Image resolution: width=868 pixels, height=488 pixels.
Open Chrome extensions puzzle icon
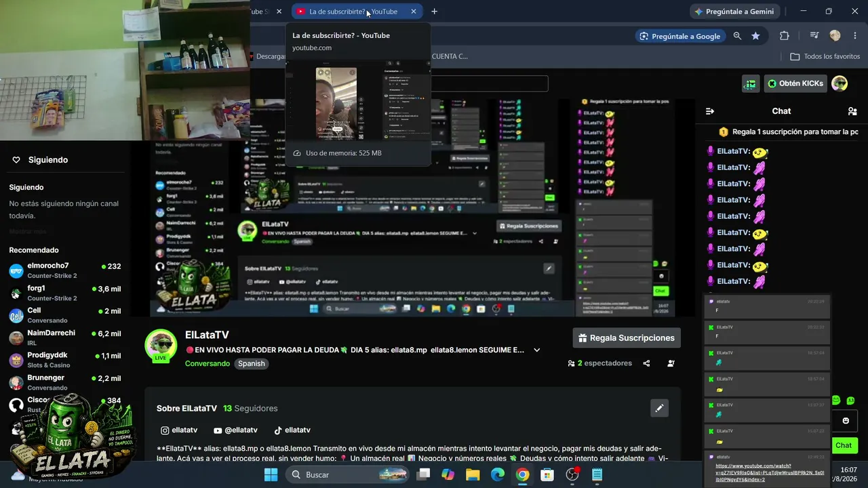click(x=785, y=36)
